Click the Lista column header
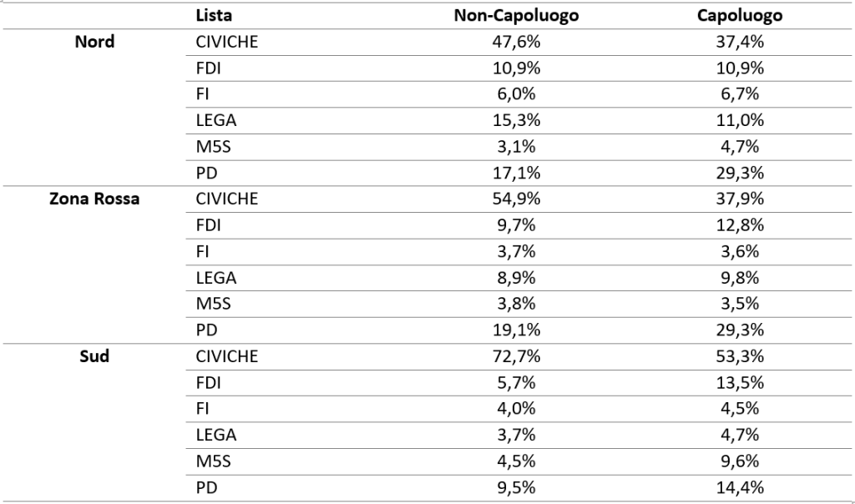 pos(214,15)
